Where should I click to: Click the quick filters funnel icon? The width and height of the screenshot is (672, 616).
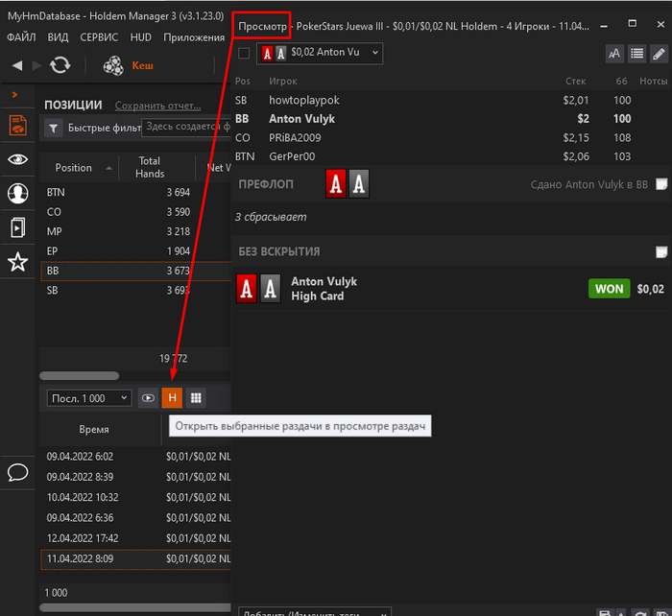pyautogui.click(x=53, y=128)
